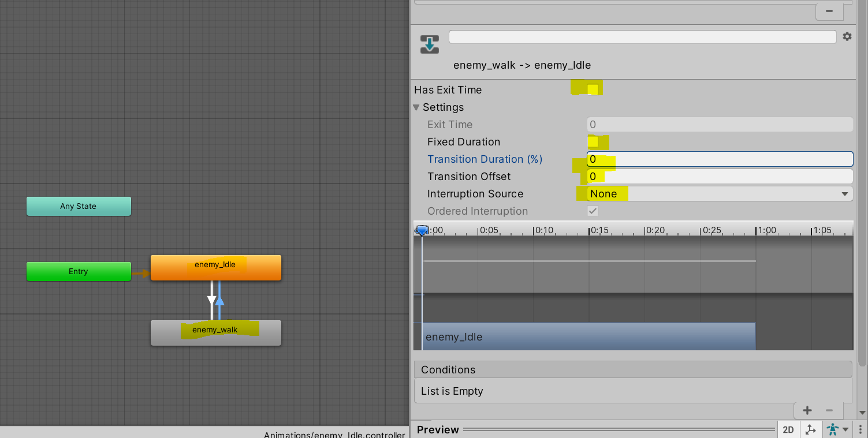Click the Ordered Interruption checkbox

point(593,211)
